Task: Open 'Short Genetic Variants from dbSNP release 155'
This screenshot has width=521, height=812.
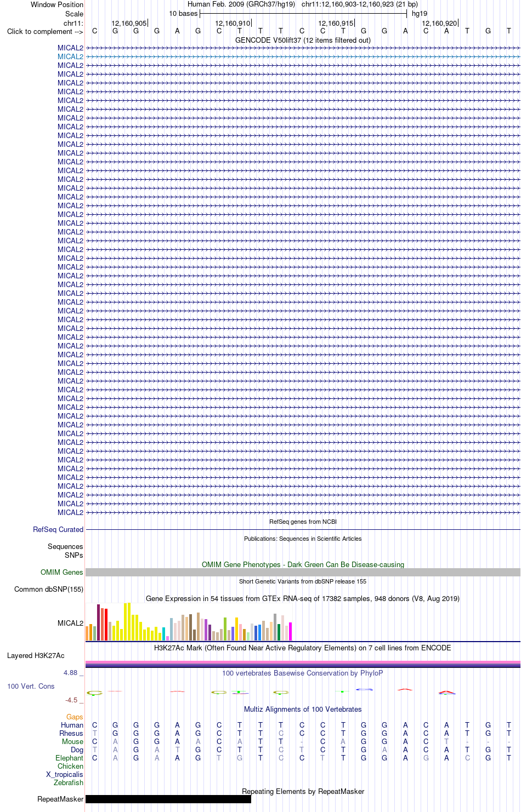Action: tap(303, 581)
